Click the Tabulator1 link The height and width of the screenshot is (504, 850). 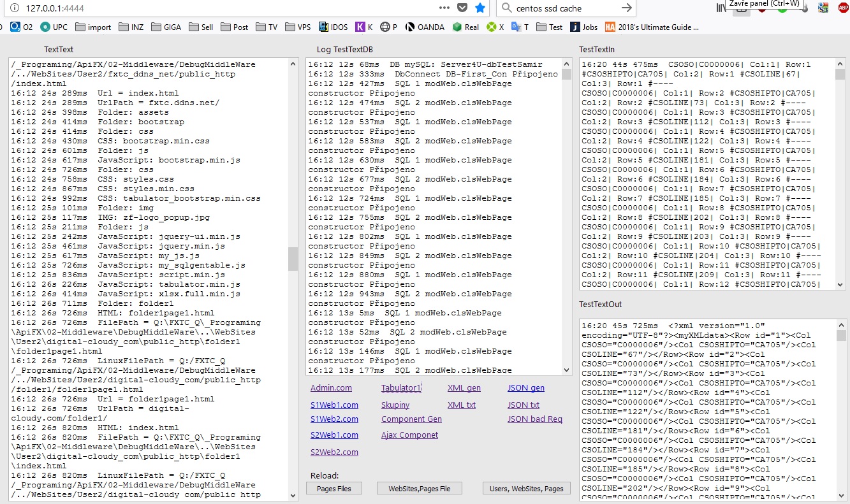(401, 388)
